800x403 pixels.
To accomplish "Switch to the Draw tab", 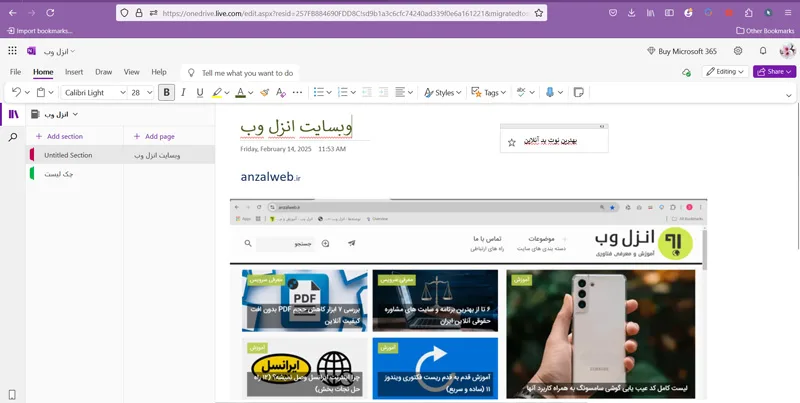I will pos(104,72).
